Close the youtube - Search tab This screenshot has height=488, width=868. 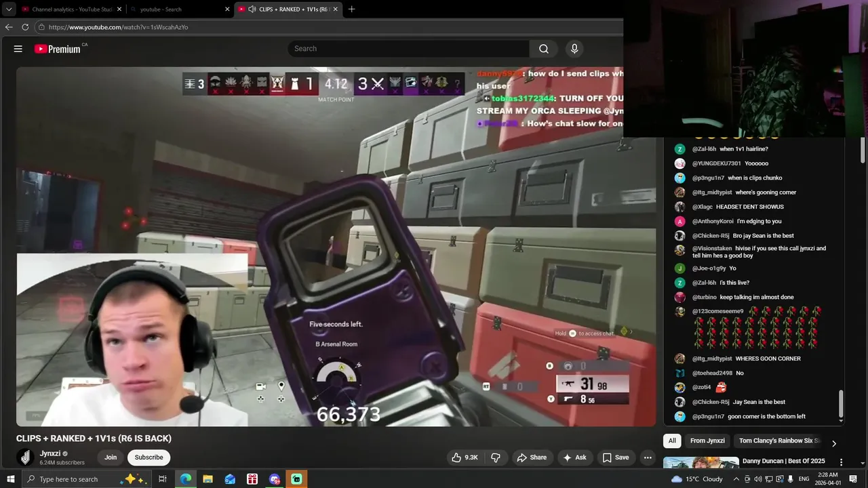[228, 9]
